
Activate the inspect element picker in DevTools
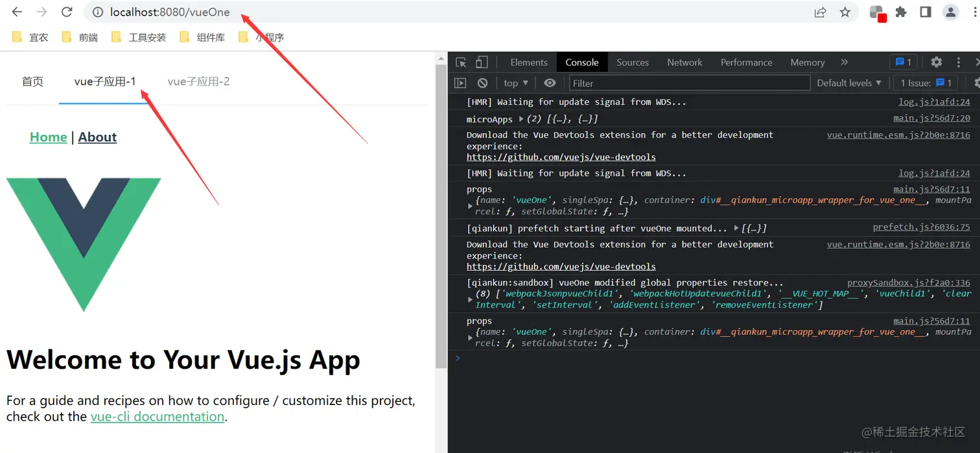(461, 62)
